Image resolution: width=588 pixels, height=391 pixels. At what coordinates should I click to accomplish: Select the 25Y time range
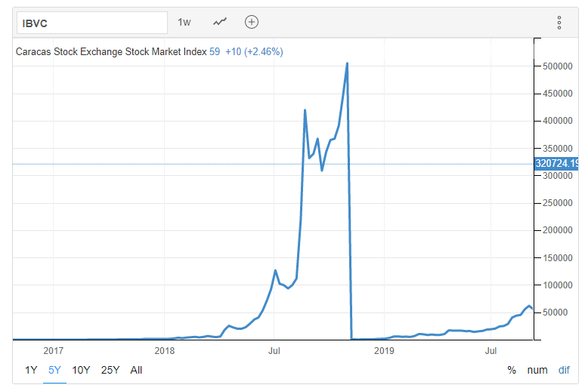(x=110, y=370)
